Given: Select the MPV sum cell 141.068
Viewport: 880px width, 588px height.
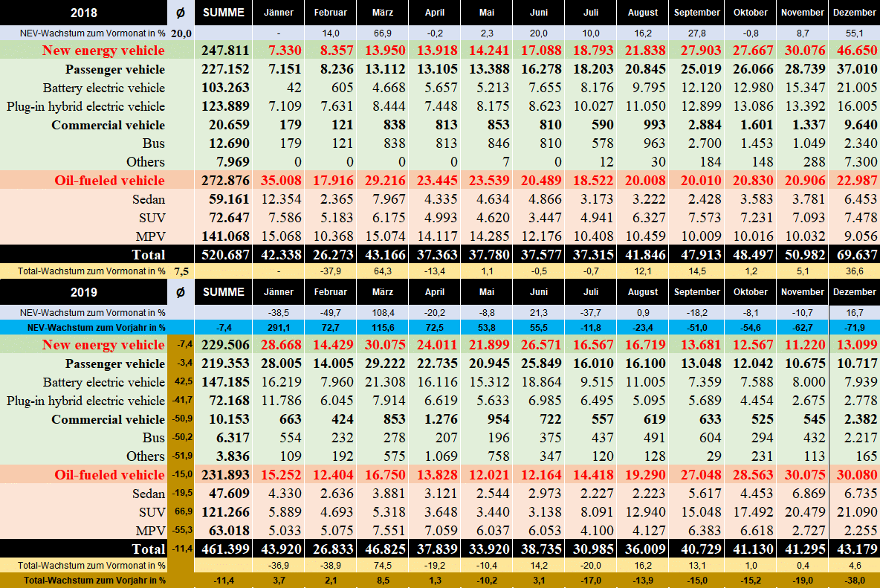Looking at the screenshot, I should (225, 236).
